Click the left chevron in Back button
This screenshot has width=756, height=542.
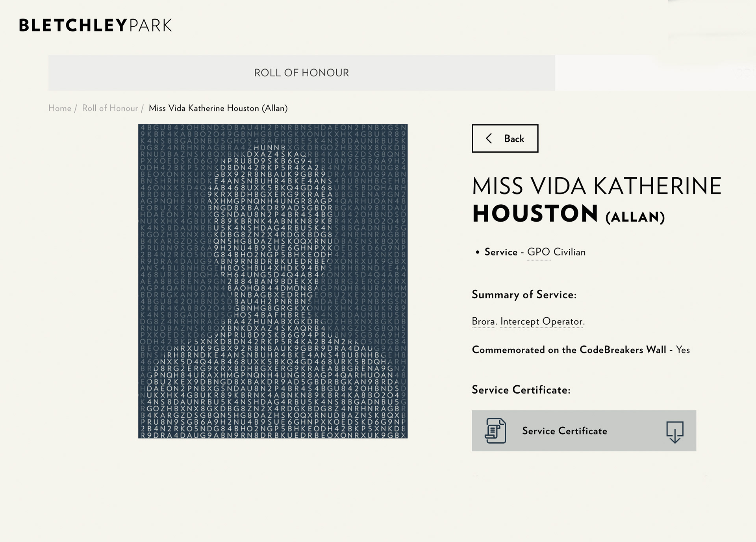tap(489, 139)
